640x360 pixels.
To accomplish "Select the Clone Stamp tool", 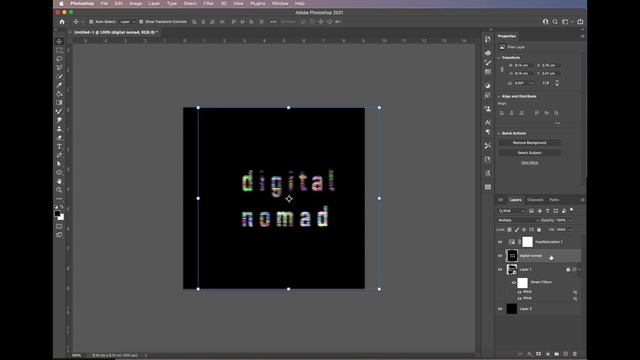I will point(59,129).
